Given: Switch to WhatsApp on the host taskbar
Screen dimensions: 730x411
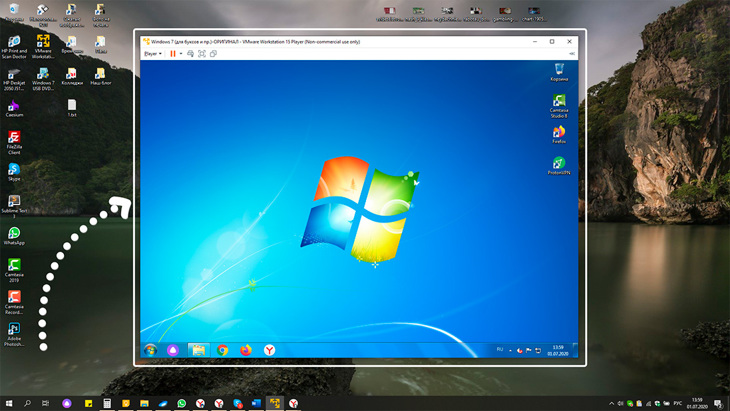Looking at the screenshot, I should click(182, 403).
